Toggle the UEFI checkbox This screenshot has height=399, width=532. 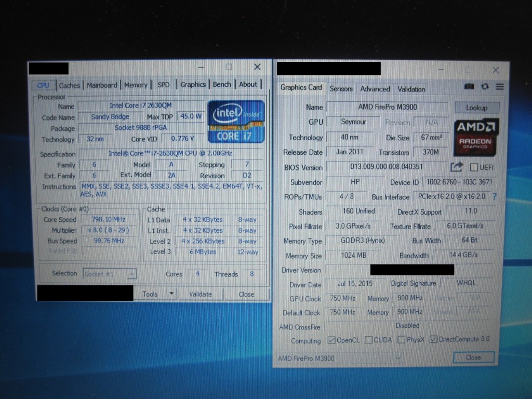(x=474, y=167)
